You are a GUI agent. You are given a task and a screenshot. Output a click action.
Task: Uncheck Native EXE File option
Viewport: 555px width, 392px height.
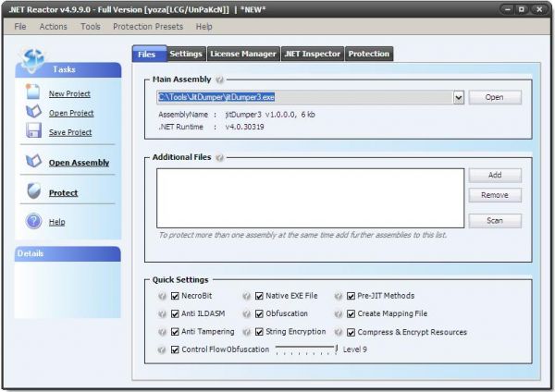click(x=259, y=296)
